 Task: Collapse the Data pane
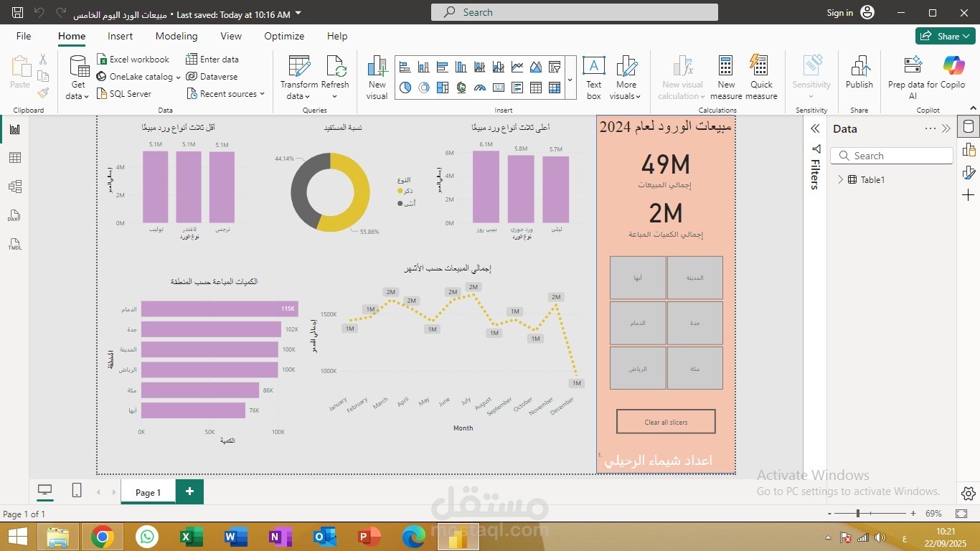[946, 129]
